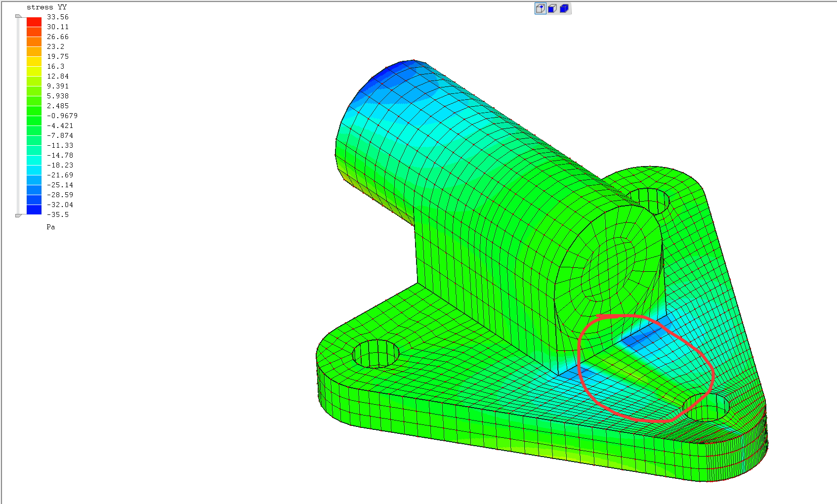
Task: Click the upper legend range slider handle
Action: 18,16
